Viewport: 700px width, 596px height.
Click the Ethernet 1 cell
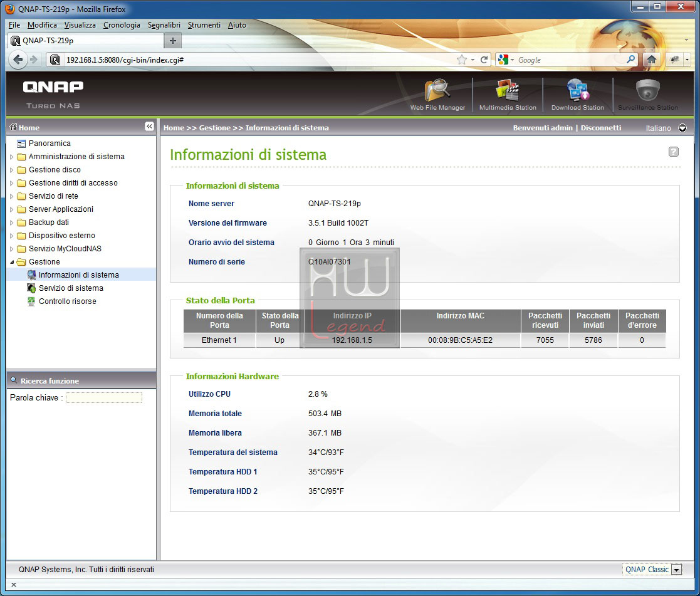(x=219, y=340)
